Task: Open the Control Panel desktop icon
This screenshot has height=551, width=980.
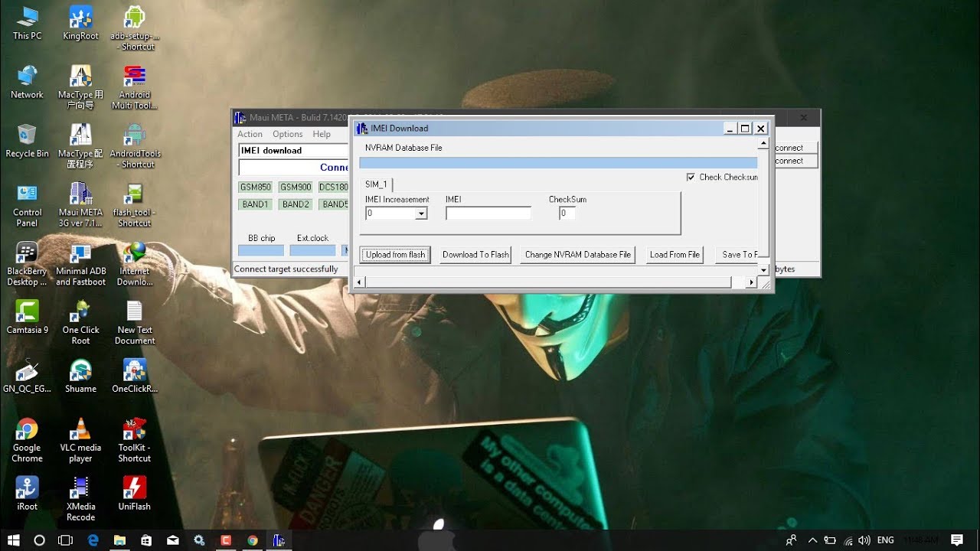Action: 27,205
